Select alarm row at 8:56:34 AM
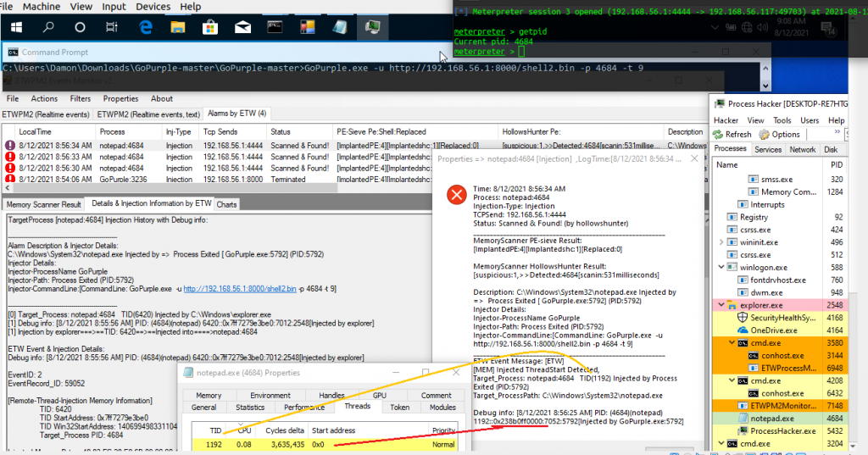Viewport: 868px width, 455px height. (x=354, y=146)
